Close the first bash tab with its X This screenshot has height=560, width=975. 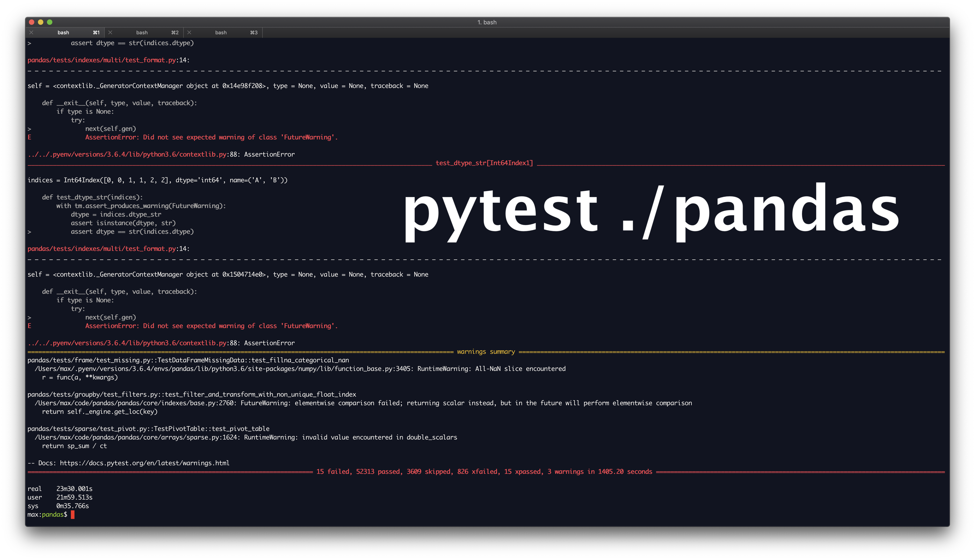(32, 33)
